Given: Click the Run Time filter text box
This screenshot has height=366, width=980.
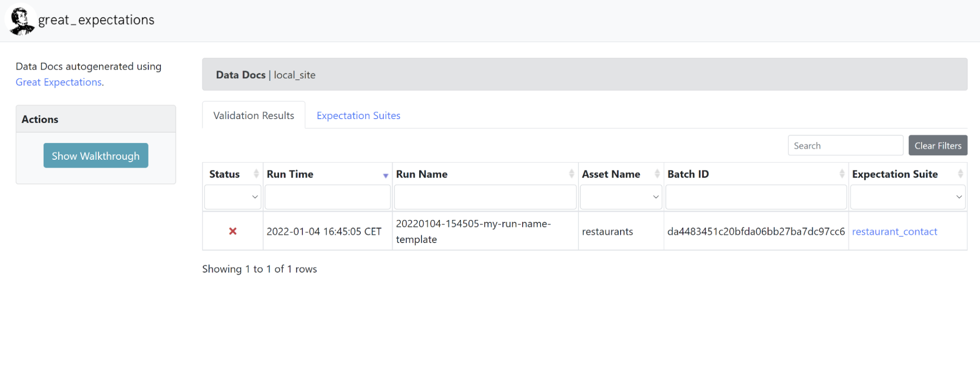Looking at the screenshot, I should (x=327, y=197).
